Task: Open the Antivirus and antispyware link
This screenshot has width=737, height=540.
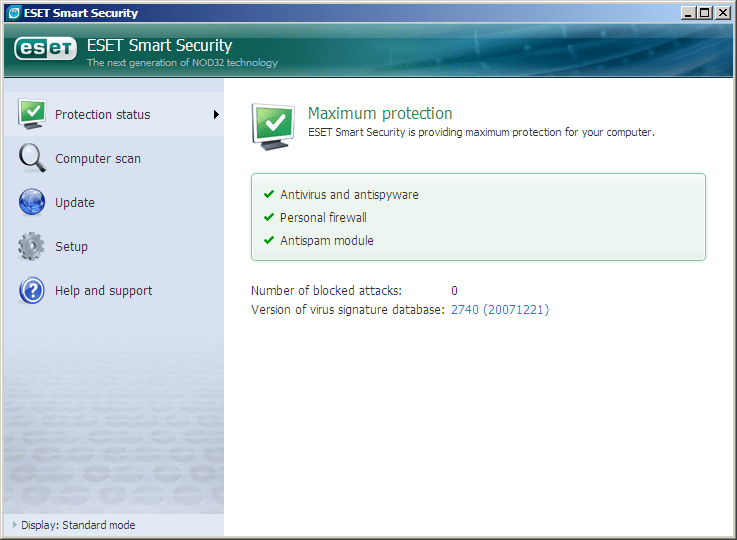Action: click(x=349, y=195)
